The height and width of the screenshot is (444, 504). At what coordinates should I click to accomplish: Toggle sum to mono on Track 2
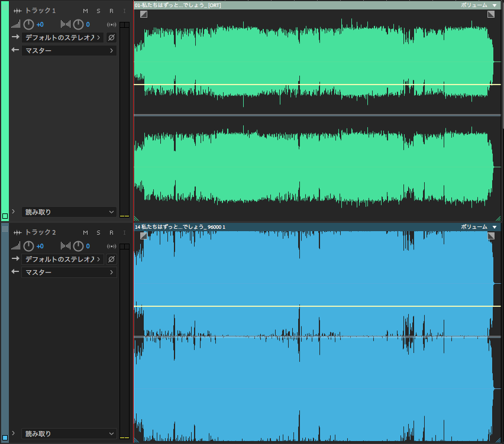[x=112, y=246]
